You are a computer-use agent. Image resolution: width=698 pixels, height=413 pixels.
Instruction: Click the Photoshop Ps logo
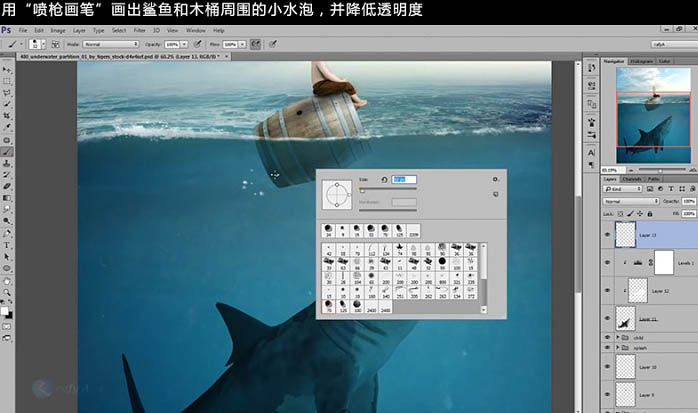[6, 30]
